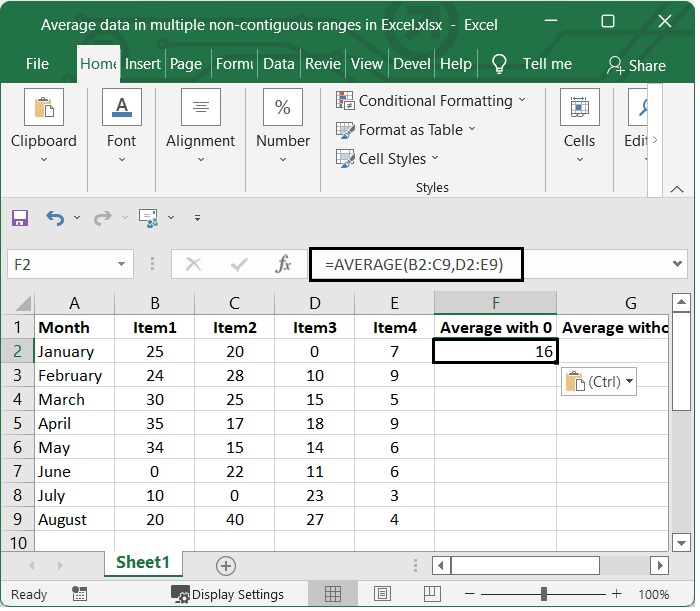Screen dimensions: 700x611
Task: Open Display Settings in status bar
Action: tap(227, 594)
